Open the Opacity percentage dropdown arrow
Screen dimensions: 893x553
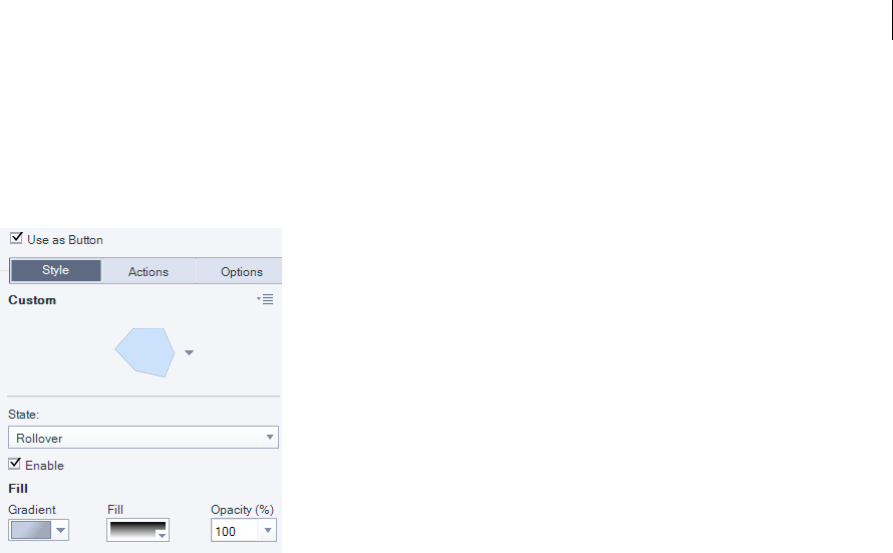[x=268, y=530]
